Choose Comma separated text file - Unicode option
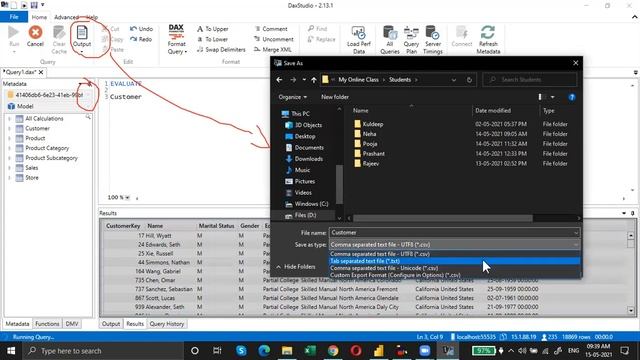 (x=455, y=268)
